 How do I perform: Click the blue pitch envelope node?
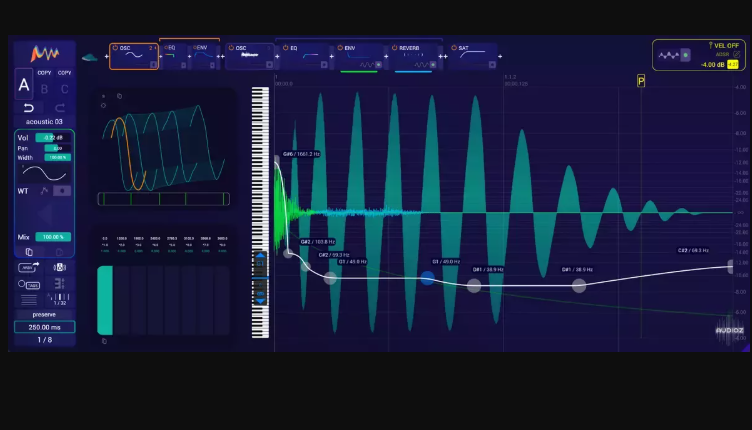(427, 278)
